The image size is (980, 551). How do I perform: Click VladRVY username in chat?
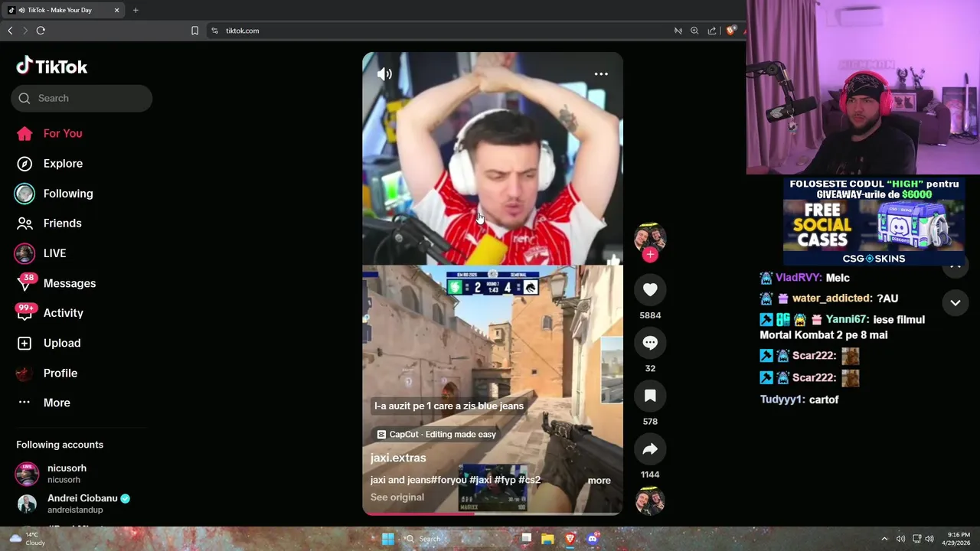[x=799, y=278]
